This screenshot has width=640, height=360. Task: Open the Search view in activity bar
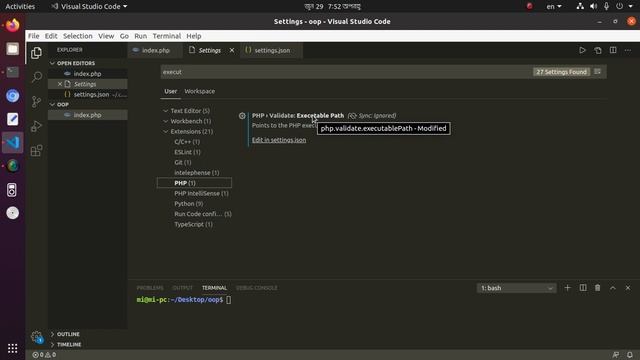[37, 77]
